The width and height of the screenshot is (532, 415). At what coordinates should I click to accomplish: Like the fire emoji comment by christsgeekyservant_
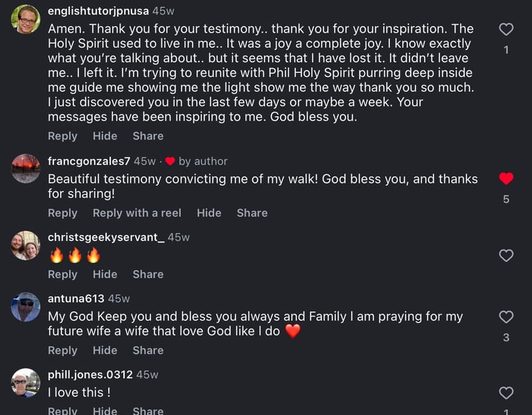[x=506, y=256]
